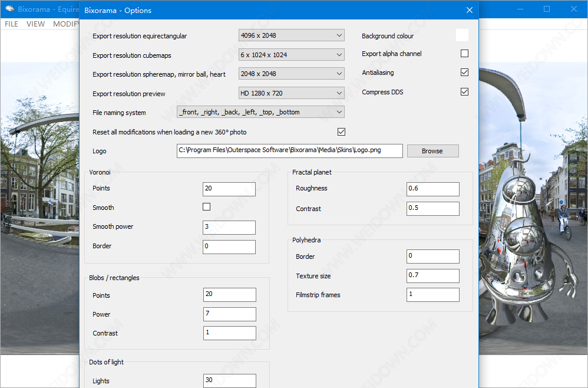The width and height of the screenshot is (588, 388).
Task: Click the Fractal planet Roughness field
Action: [432, 189]
